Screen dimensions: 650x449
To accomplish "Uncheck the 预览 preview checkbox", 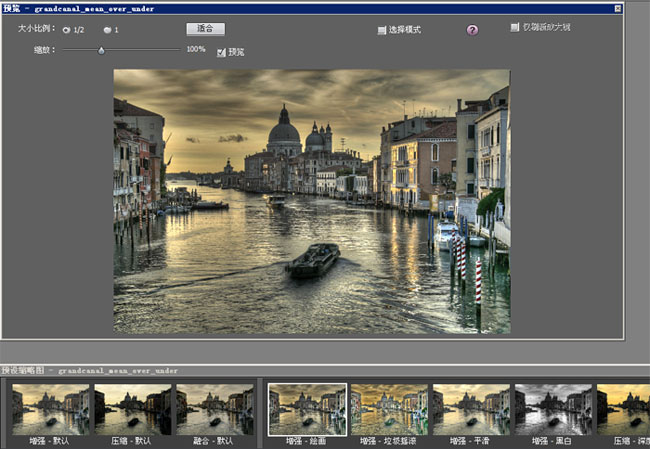I will 221,53.
